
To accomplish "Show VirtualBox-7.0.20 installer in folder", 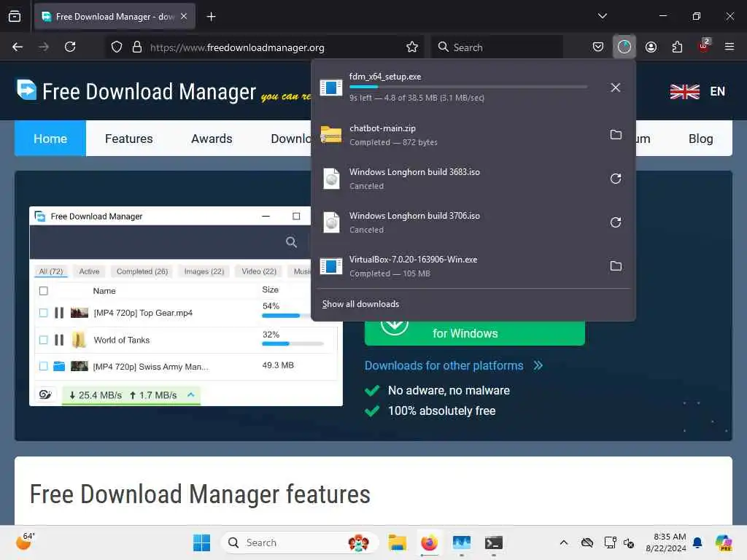I will click(616, 265).
